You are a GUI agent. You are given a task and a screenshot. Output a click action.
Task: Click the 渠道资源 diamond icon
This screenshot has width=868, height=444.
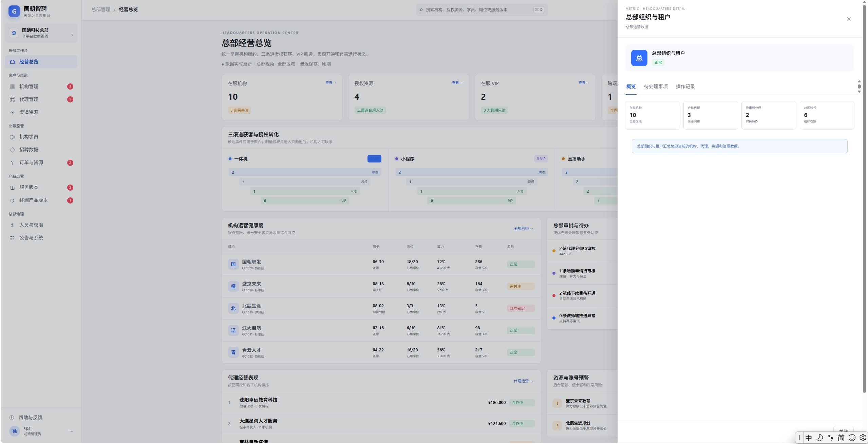[12, 112]
